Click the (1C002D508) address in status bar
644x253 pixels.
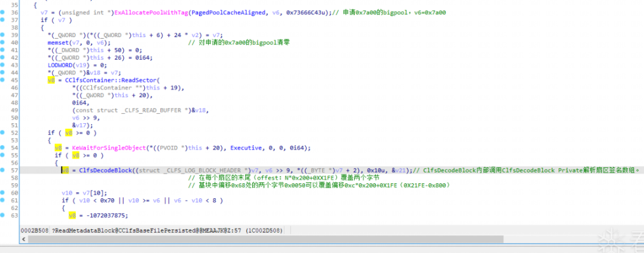(264, 230)
